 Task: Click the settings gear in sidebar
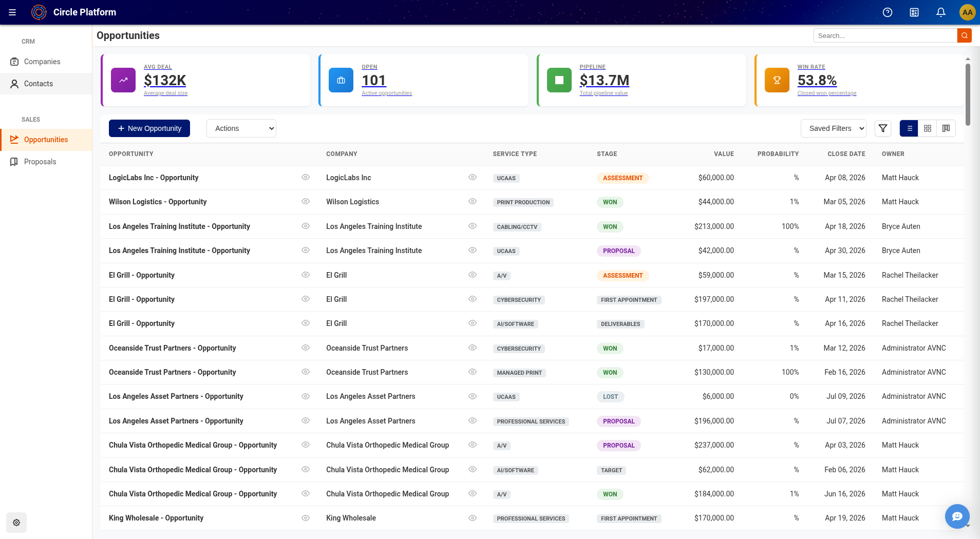16,523
